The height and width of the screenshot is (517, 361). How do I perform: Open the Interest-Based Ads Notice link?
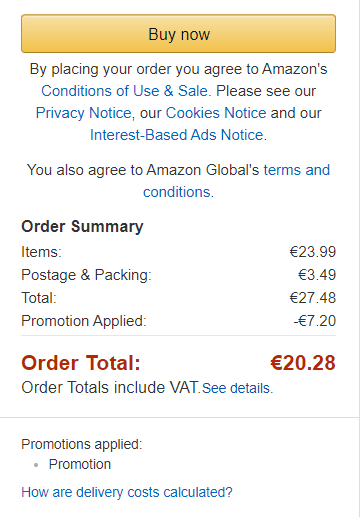pos(177,135)
